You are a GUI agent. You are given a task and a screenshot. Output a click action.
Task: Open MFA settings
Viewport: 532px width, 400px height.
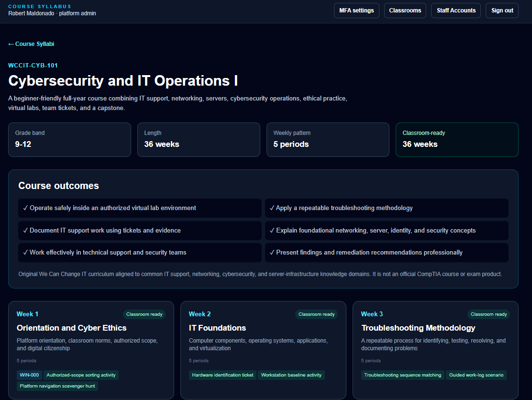click(356, 11)
